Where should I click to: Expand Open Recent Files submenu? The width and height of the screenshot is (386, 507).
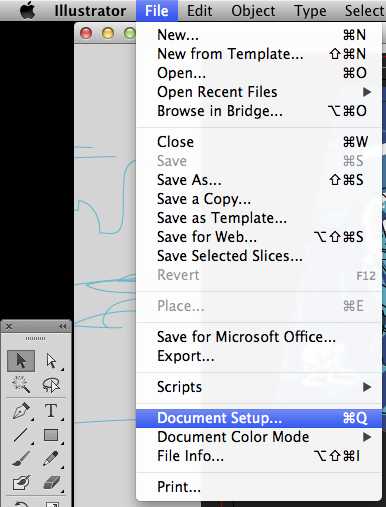tap(259, 92)
